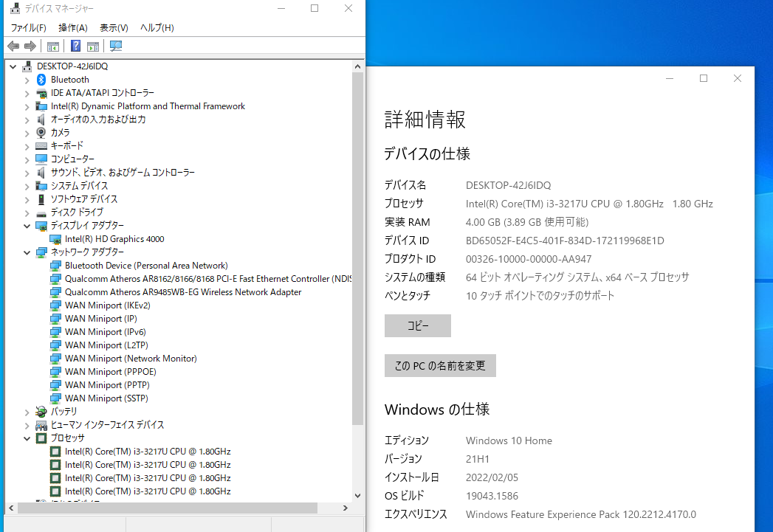The height and width of the screenshot is (532, 773).
Task: Select the WAN Miniport (IPv6) entry
Action: pos(106,332)
